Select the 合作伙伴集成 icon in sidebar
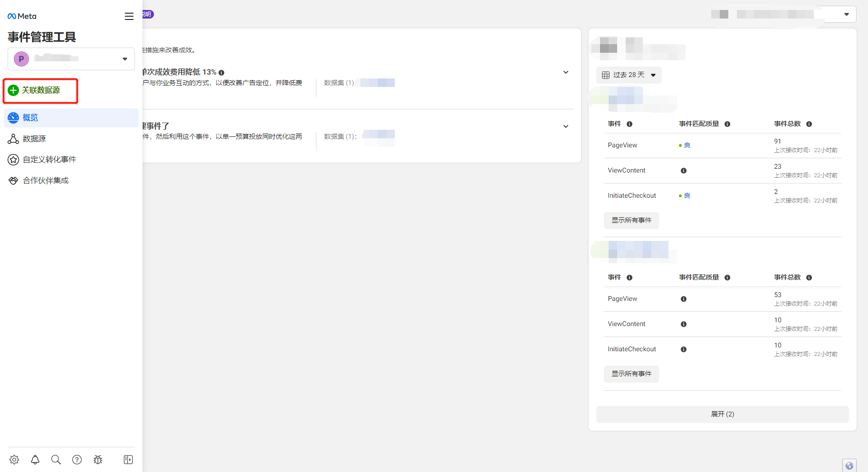The width and height of the screenshot is (868, 472). tap(13, 180)
